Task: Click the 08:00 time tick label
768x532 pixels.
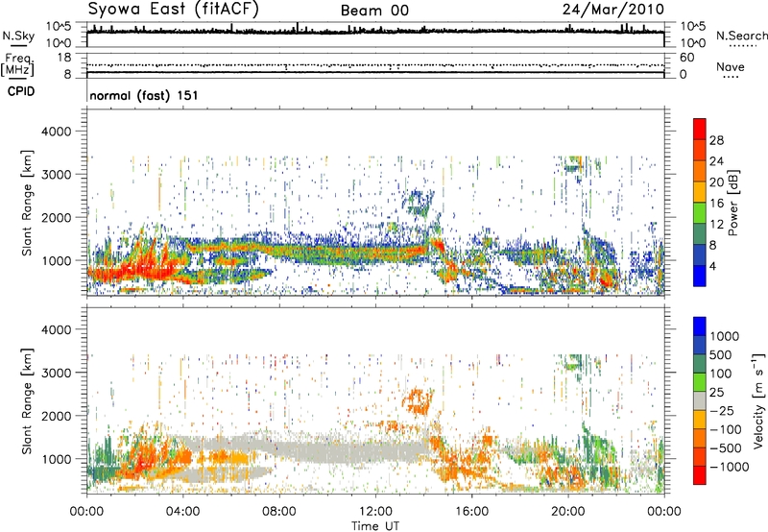Action: [x=279, y=512]
